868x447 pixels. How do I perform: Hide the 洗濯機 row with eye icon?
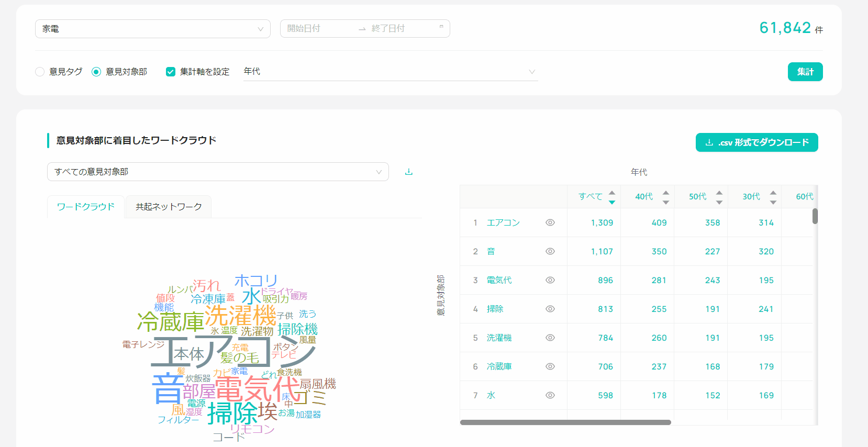point(550,338)
